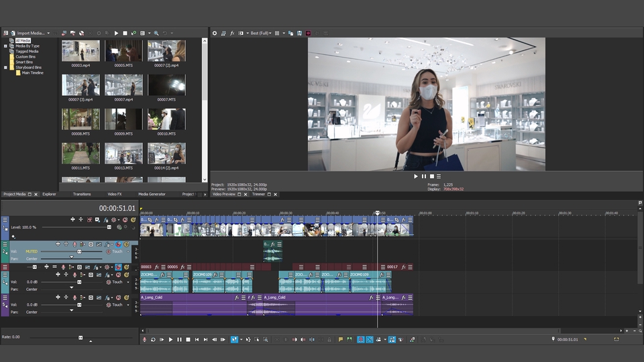Select Project Media tab

14,194
